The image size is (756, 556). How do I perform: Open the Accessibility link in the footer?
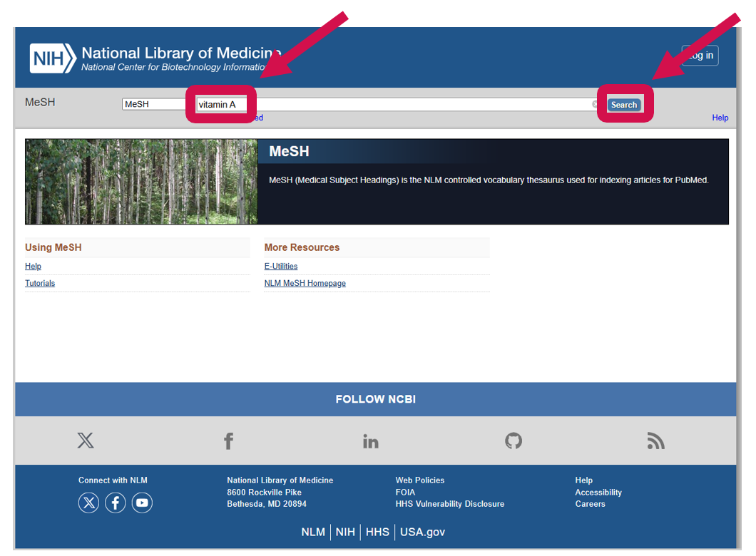pyautogui.click(x=598, y=493)
